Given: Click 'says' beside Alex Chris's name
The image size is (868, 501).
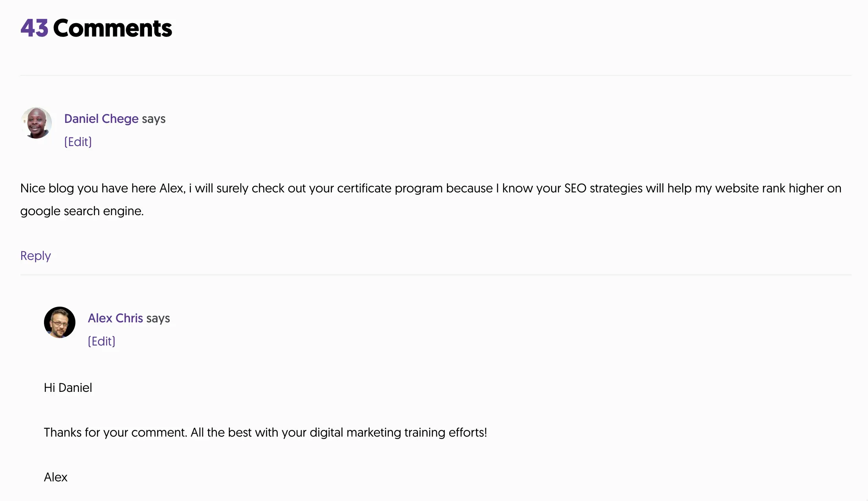Looking at the screenshot, I should (x=158, y=318).
